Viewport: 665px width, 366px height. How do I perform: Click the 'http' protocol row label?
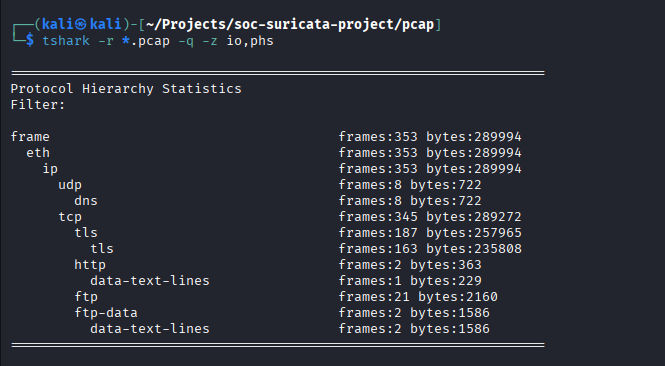(x=90, y=265)
